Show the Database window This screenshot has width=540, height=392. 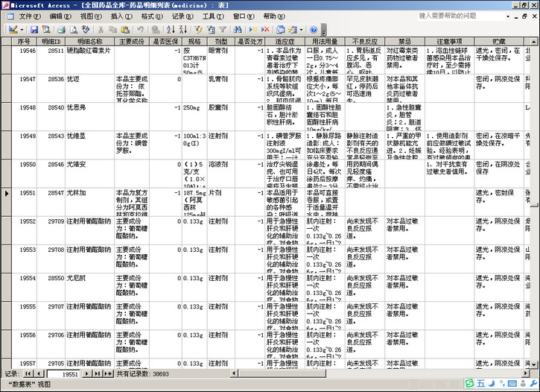[281, 30]
